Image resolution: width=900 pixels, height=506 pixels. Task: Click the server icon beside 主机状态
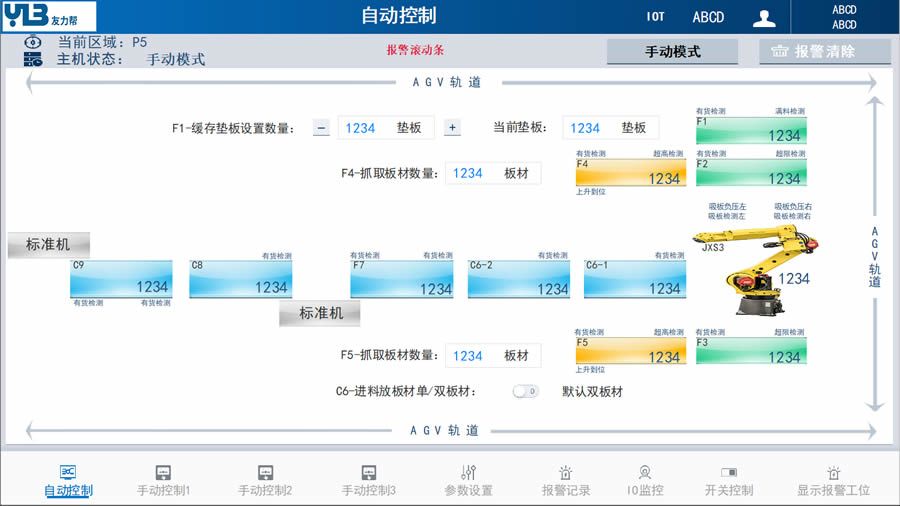point(33,59)
